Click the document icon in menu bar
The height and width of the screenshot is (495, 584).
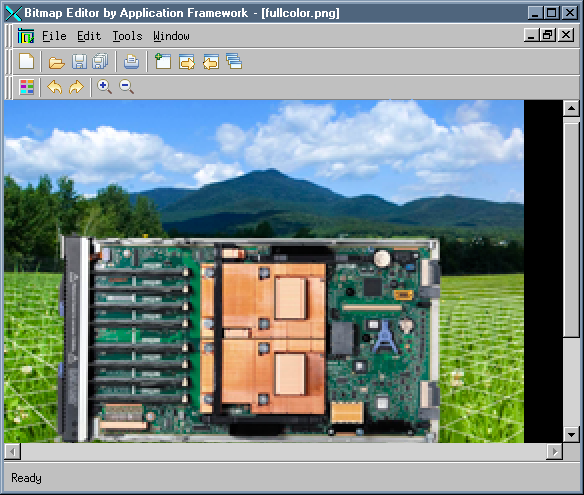coord(26,36)
